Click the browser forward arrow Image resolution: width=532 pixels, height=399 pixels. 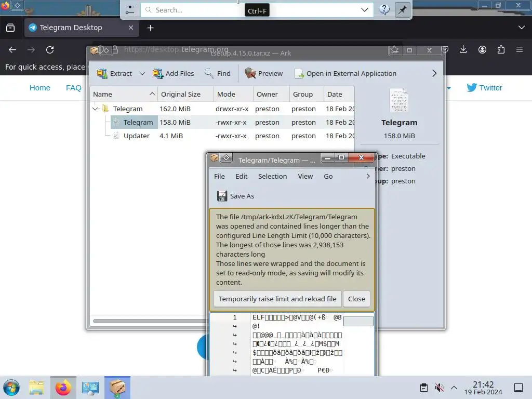31,50
